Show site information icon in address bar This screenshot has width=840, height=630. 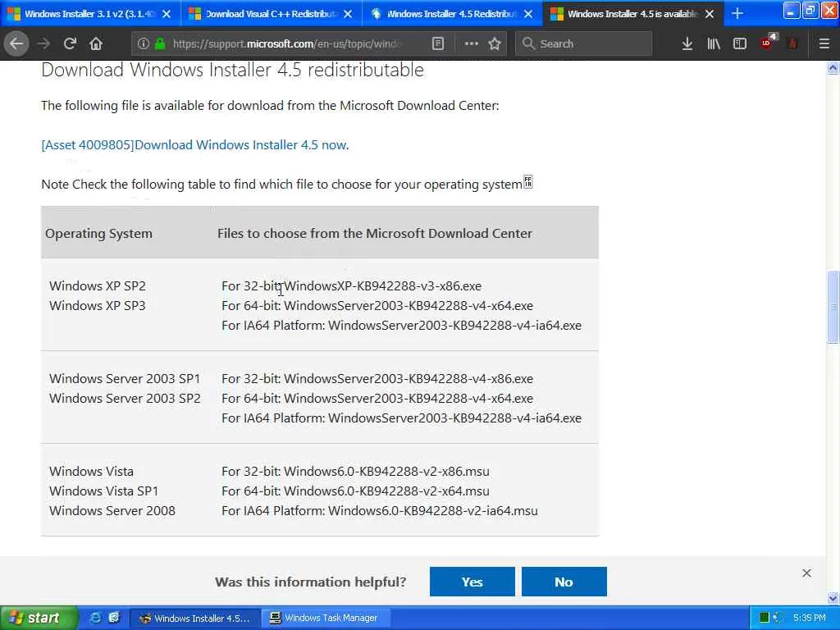pyautogui.click(x=143, y=44)
